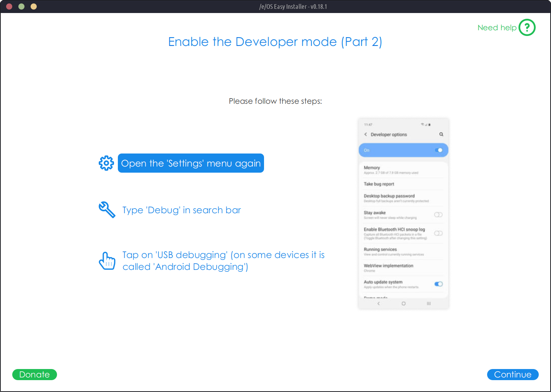Click the search magnifier in the Developer options header
The image size is (551, 392).
click(x=441, y=134)
